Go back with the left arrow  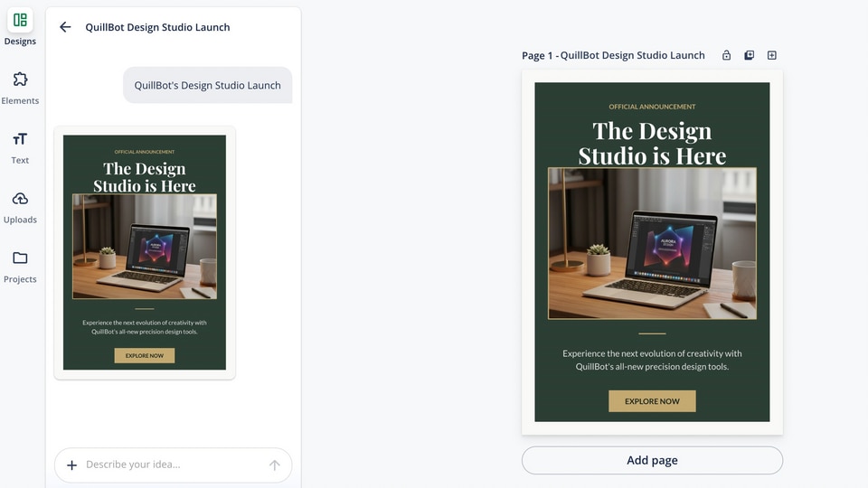[65, 27]
